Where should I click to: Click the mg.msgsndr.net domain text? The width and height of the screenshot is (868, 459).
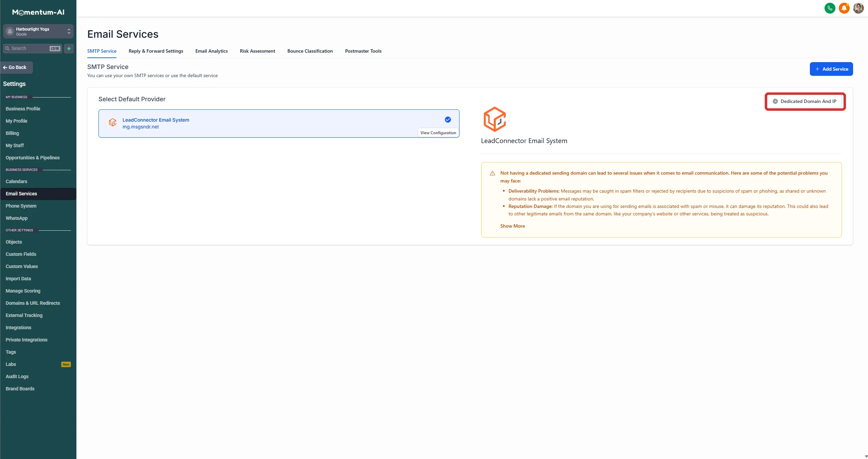point(141,127)
